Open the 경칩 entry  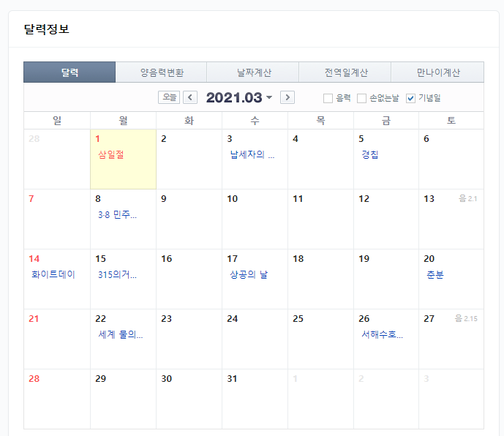370,154
